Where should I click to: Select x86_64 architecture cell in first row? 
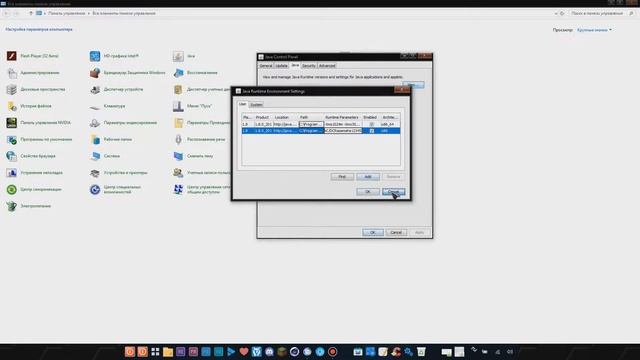tap(389, 124)
